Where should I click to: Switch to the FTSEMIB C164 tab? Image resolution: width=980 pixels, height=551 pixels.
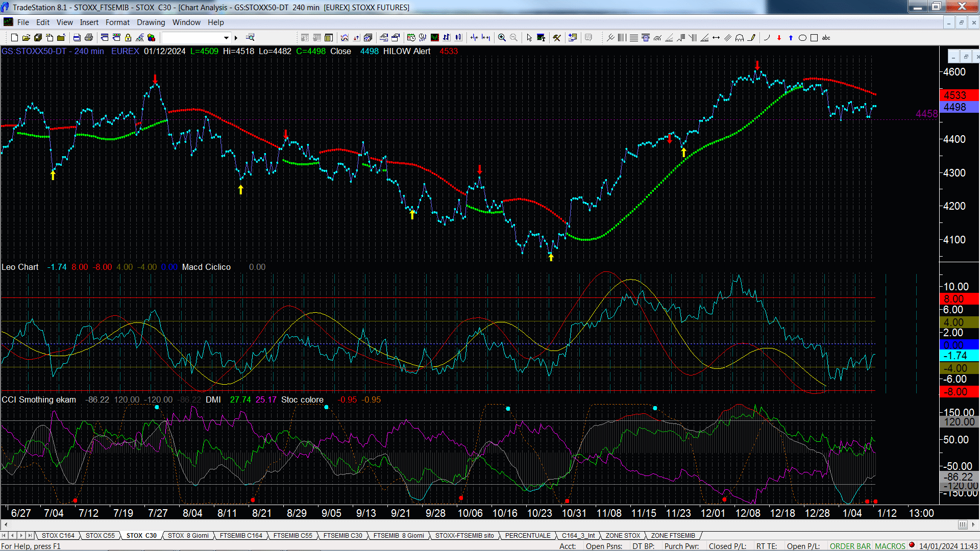click(x=241, y=536)
